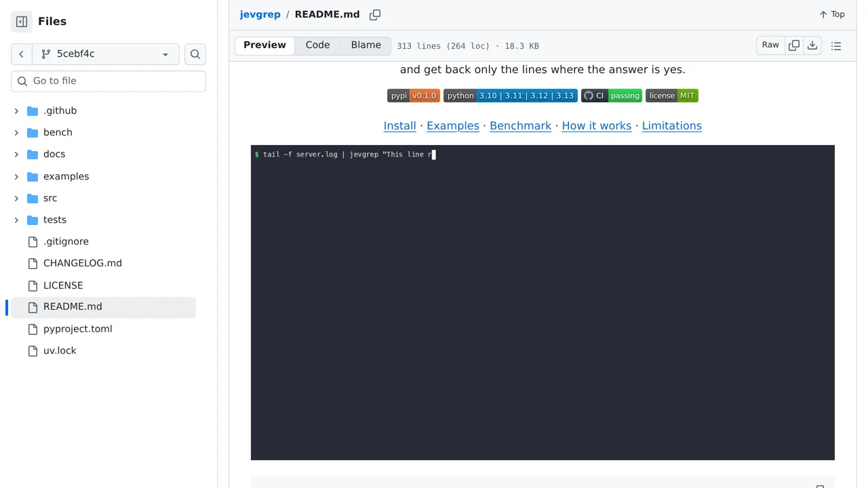The height and width of the screenshot is (488, 868).
Task: Focus the Go to file search field
Action: click(x=108, y=81)
